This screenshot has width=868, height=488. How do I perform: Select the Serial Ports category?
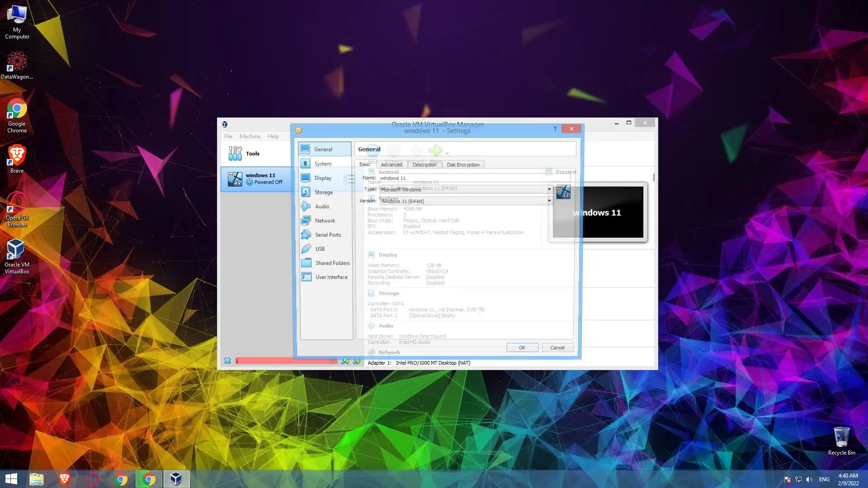pyautogui.click(x=328, y=235)
